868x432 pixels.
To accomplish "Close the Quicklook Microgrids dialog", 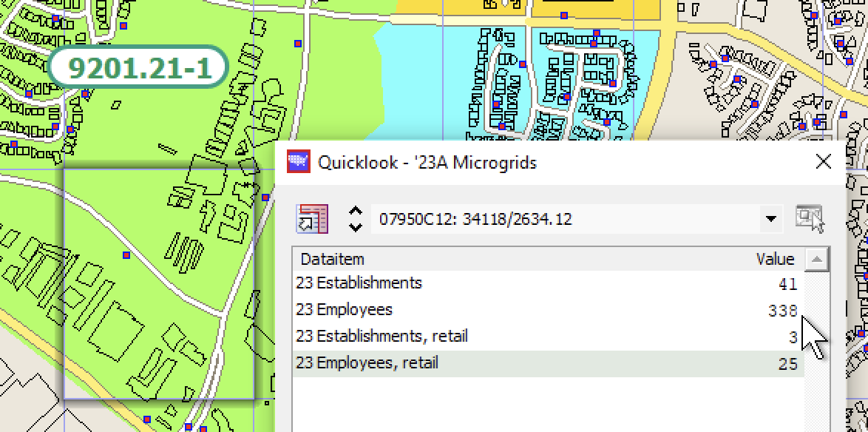I will tap(823, 162).
